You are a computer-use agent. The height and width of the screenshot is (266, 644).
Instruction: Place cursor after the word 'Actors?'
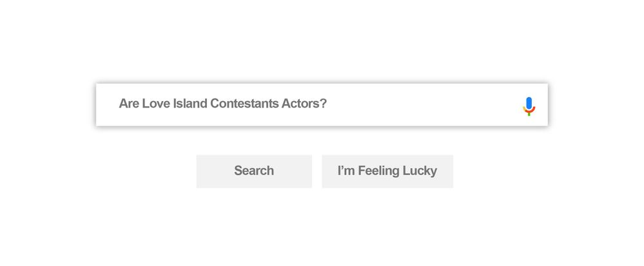tap(328, 104)
